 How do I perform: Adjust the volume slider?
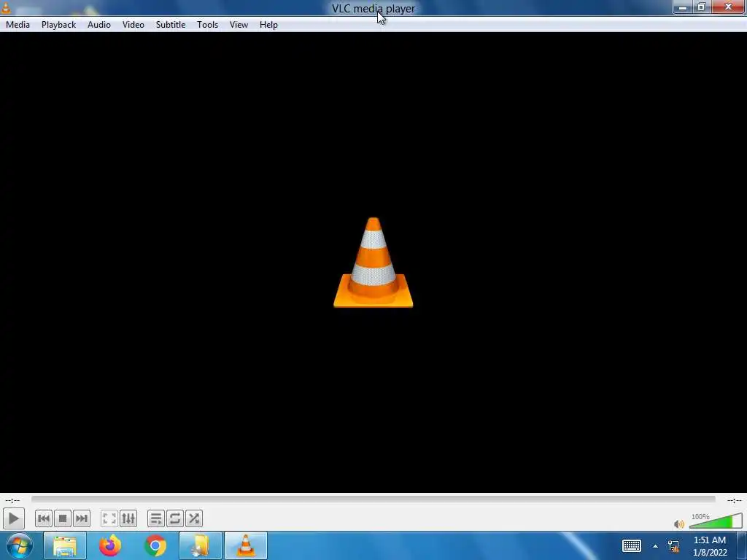(x=716, y=521)
